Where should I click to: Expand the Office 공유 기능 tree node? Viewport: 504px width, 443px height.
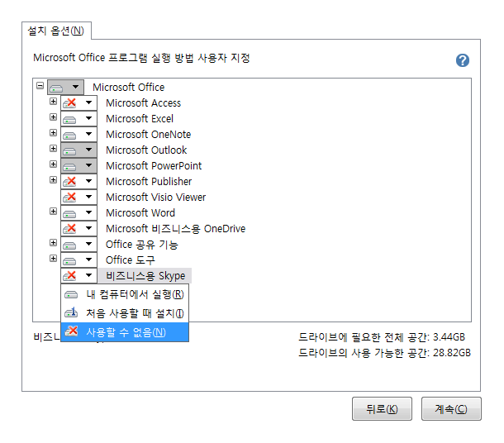pos(54,243)
